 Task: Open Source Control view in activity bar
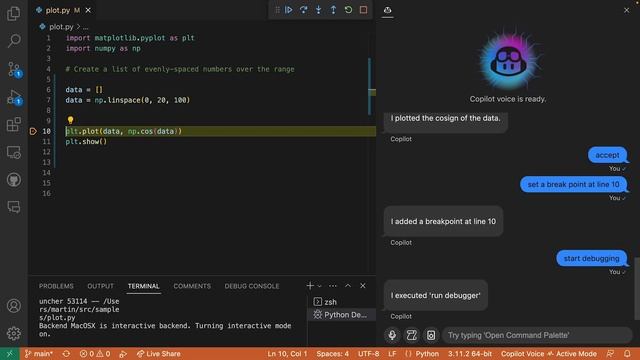tap(14, 69)
